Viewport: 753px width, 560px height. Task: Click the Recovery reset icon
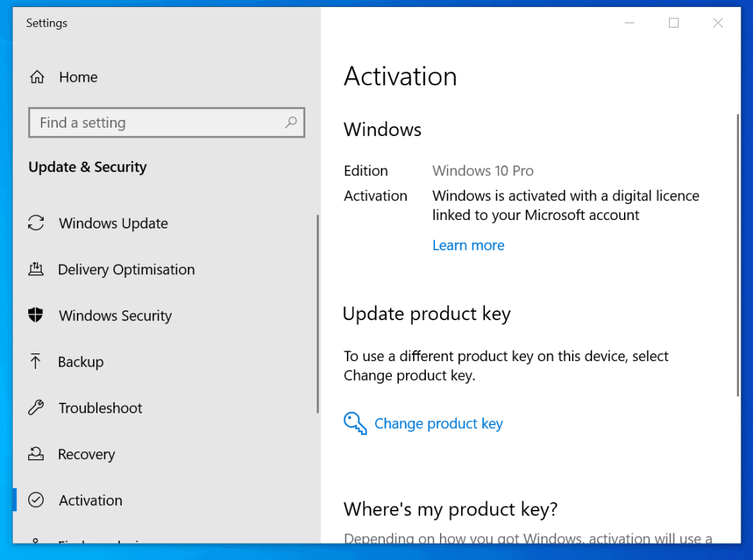[36, 454]
